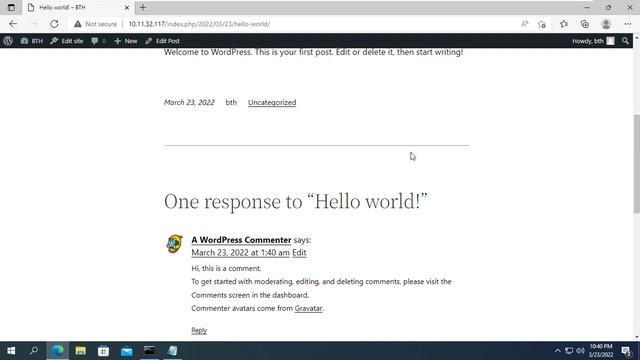
Task: Add this page to favorites star icon
Action: [x=542, y=24]
